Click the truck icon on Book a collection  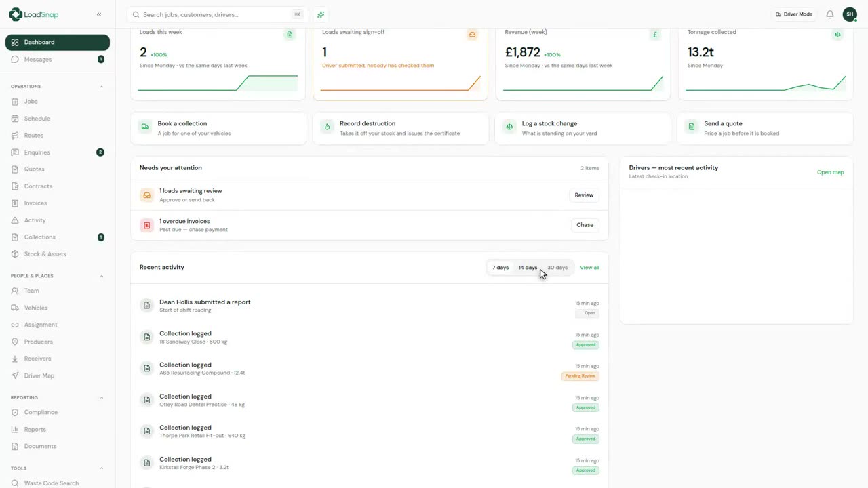pos(145,127)
